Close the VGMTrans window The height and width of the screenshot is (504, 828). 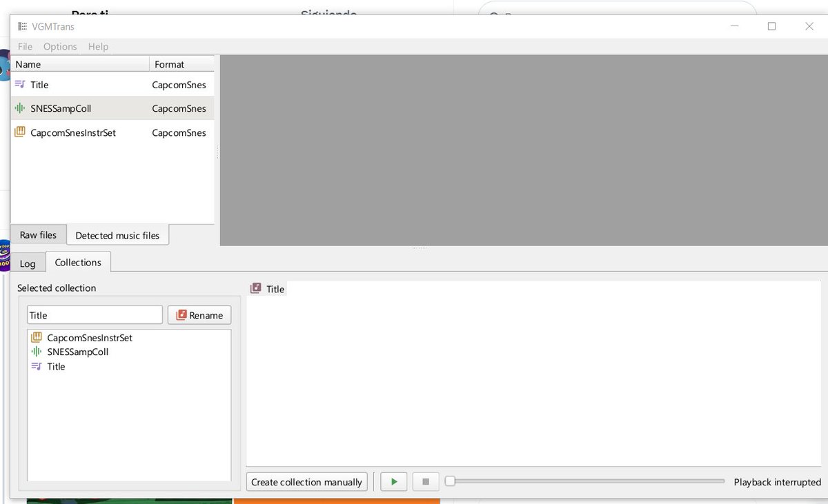[809, 26]
